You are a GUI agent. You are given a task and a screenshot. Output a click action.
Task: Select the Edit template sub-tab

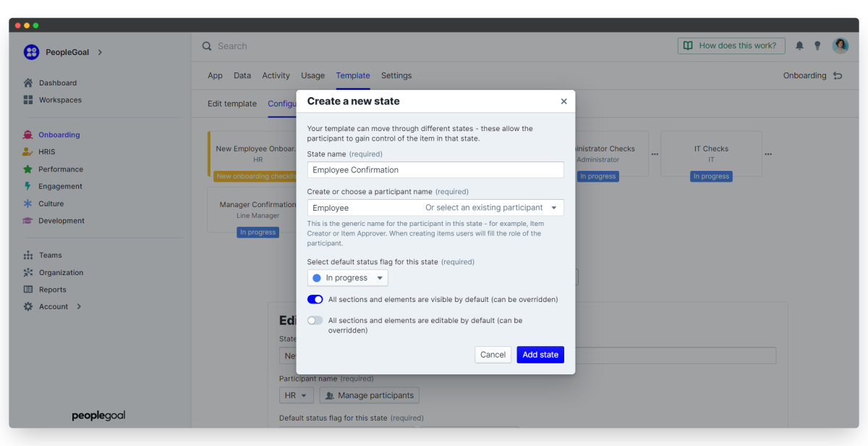pyautogui.click(x=232, y=104)
